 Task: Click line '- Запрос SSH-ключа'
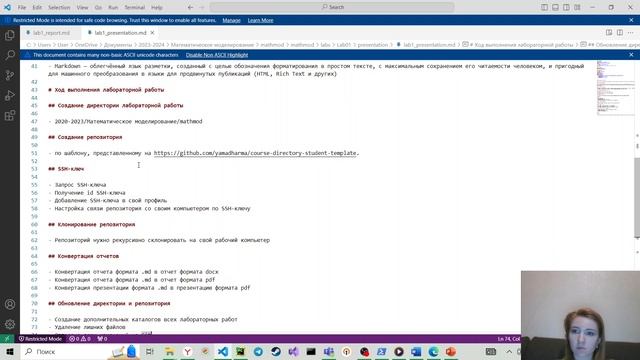pos(77,185)
